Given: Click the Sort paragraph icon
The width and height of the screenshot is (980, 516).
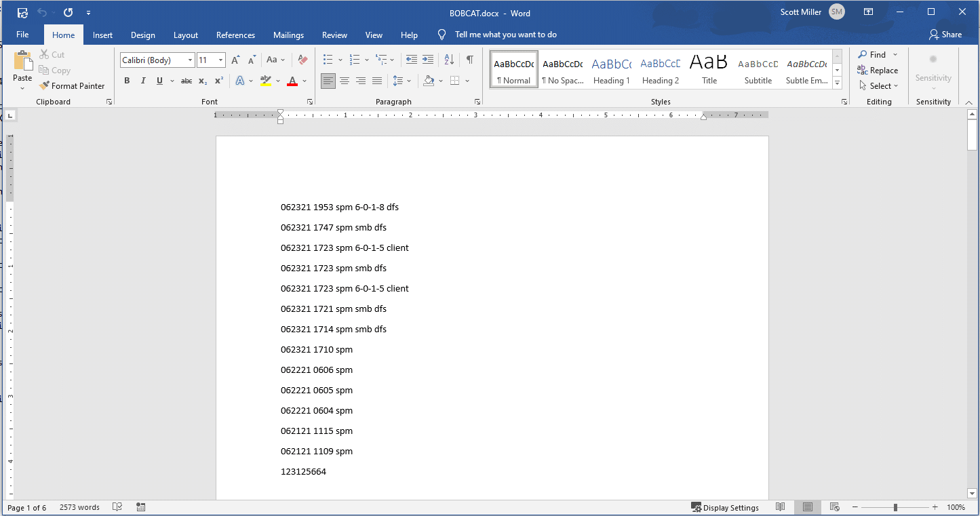Looking at the screenshot, I should [449, 60].
